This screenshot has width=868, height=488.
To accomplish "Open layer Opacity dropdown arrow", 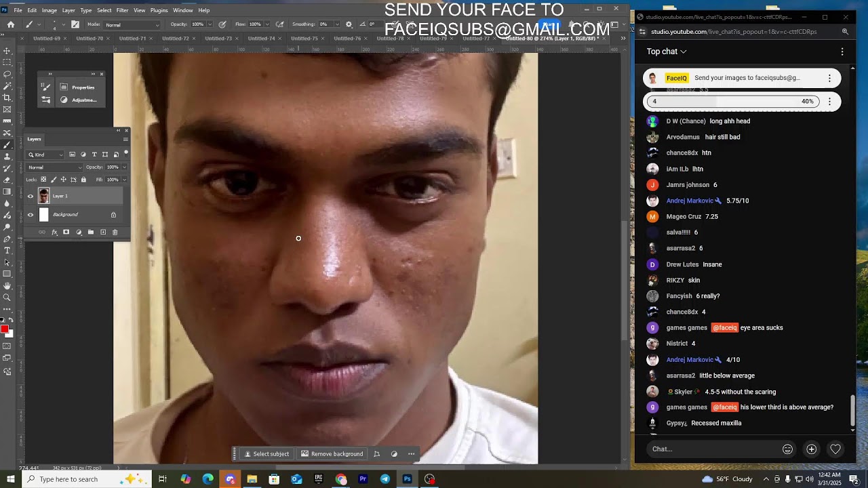I will pyautogui.click(x=124, y=167).
